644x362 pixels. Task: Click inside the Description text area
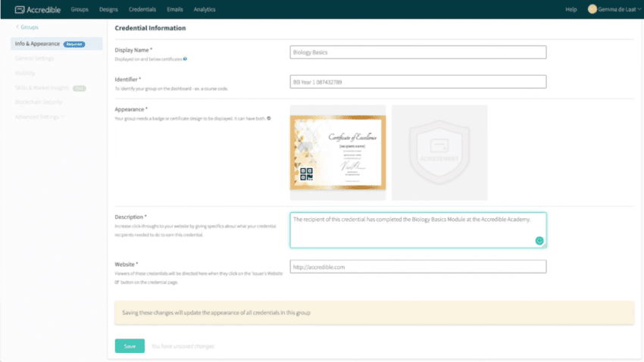pyautogui.click(x=417, y=230)
